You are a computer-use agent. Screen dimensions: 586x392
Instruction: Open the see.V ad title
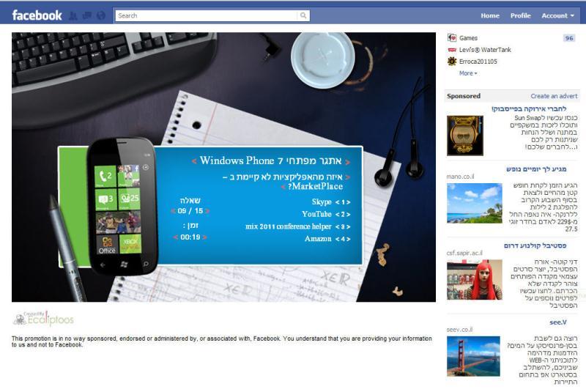pos(557,322)
